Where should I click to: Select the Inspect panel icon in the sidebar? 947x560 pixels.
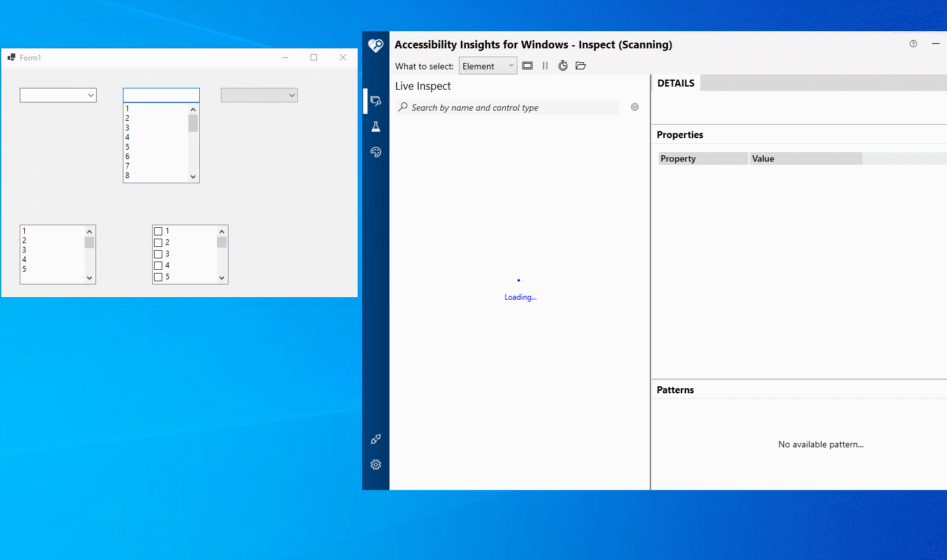375,101
